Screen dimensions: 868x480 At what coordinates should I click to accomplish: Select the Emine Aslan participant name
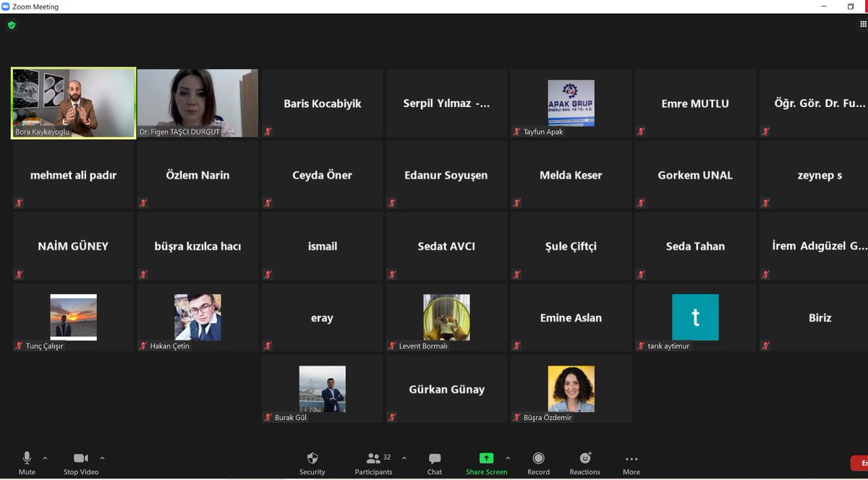[571, 317]
